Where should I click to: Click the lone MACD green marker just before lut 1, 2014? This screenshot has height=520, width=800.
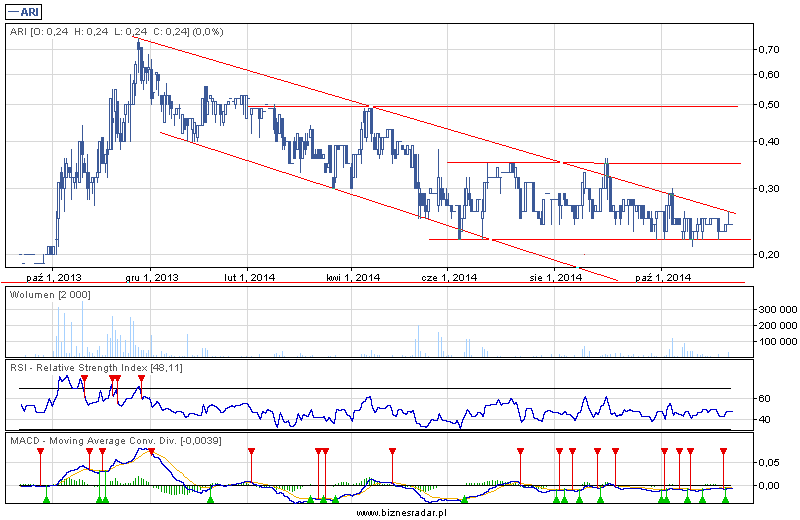point(210,499)
